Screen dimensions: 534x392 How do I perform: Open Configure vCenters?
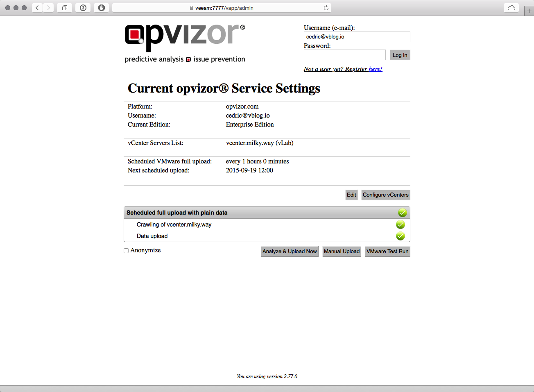385,195
